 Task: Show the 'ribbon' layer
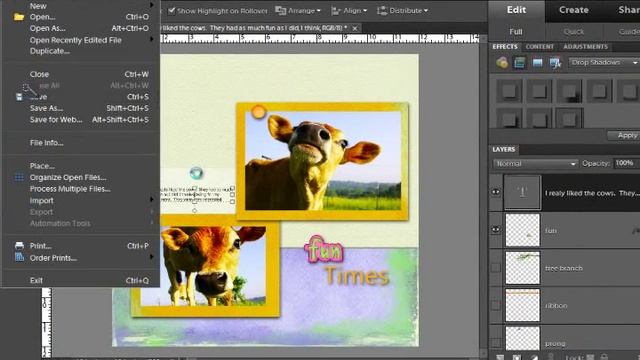(x=496, y=305)
